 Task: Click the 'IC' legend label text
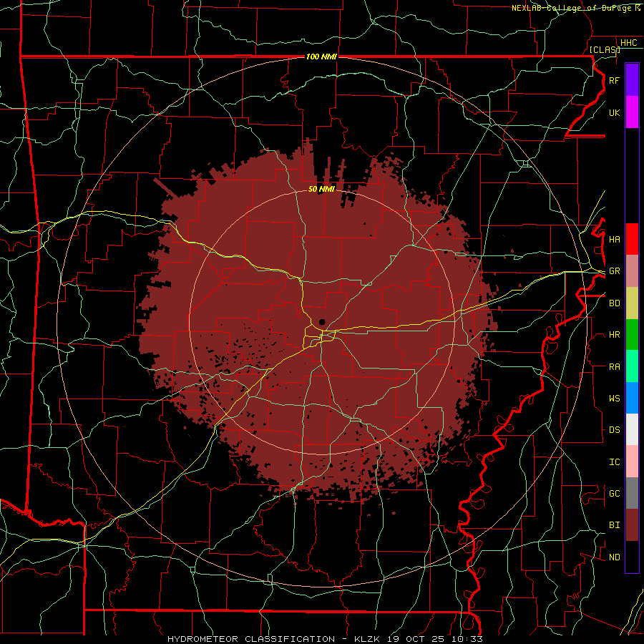coord(614,462)
